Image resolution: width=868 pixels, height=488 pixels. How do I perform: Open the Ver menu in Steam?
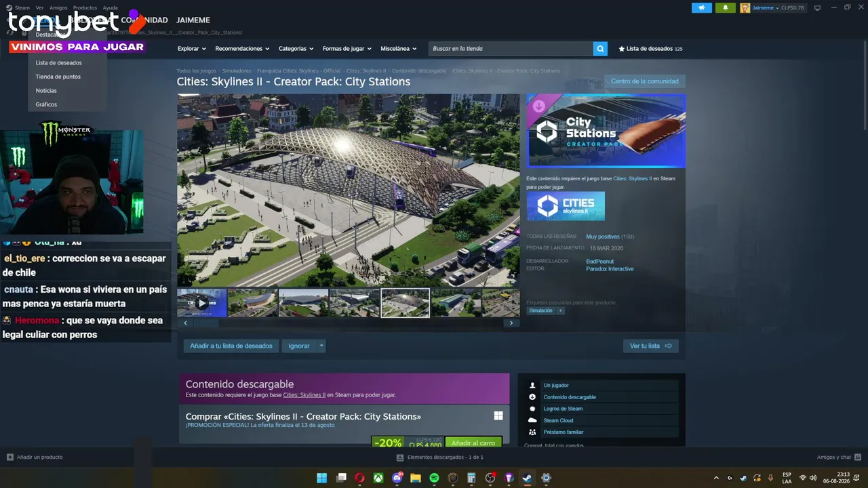[40, 7]
